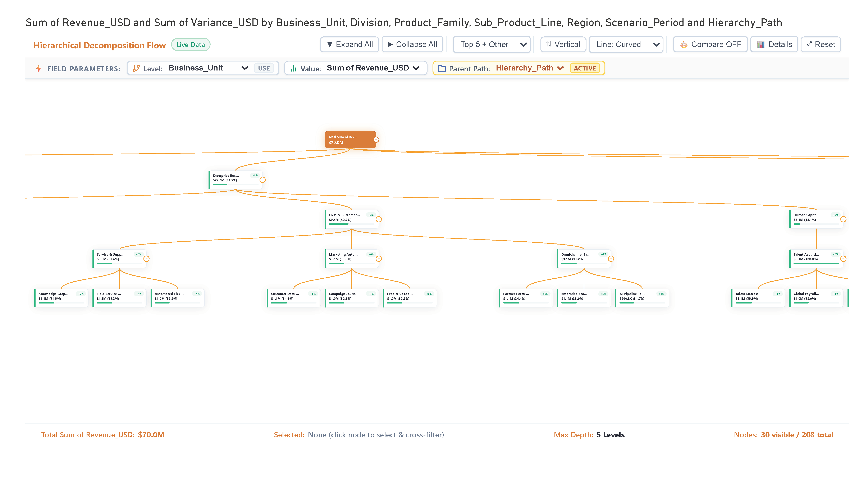This screenshot has height=502, width=868.
Task: Click the +6% variance badge on Predictive Lea...
Action: point(429,294)
